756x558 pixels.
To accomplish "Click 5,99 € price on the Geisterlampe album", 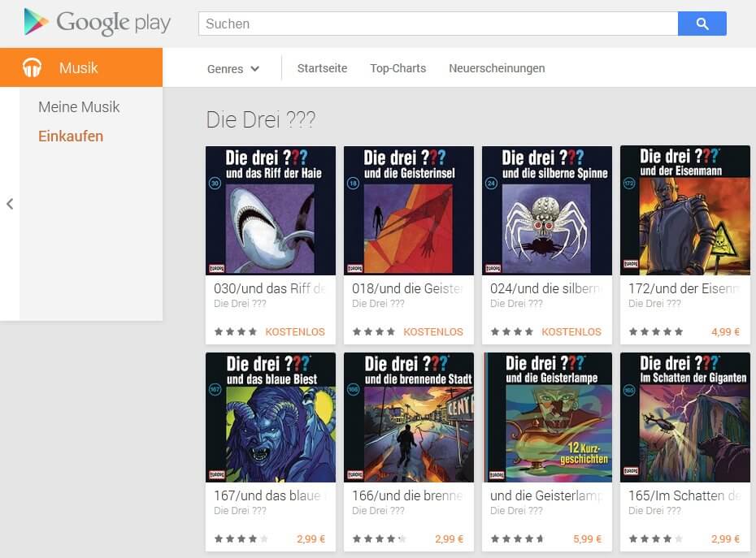I will tap(587, 539).
